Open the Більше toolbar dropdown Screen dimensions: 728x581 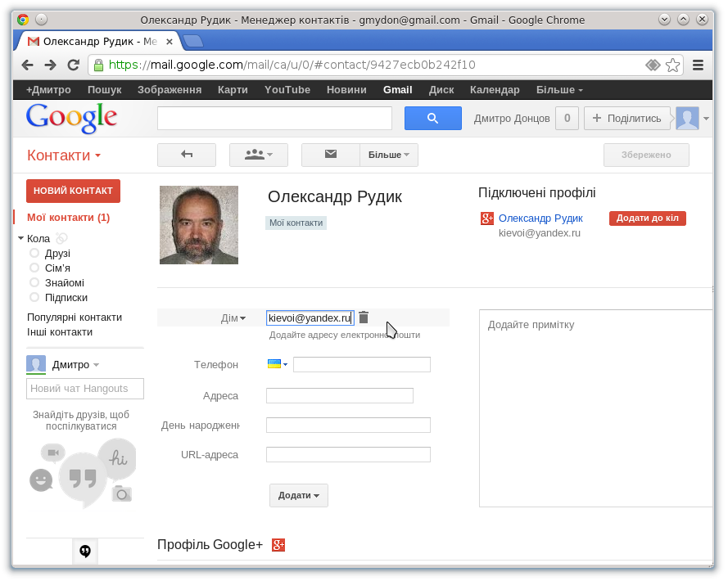(389, 155)
